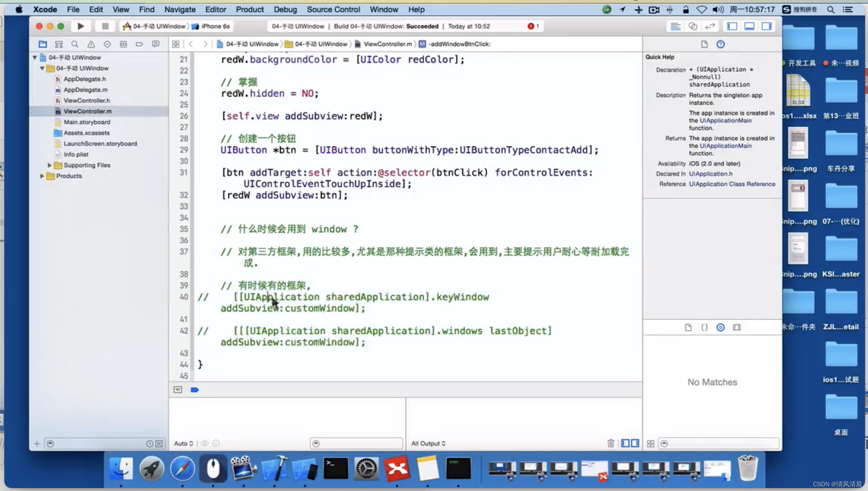
Task: Open the Source Control menu
Action: coord(333,9)
